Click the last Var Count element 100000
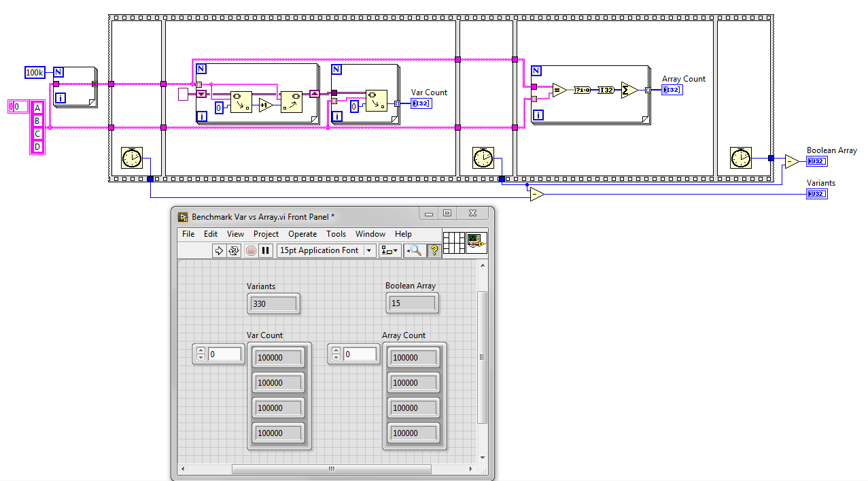Screen dimensions: 868x481 pyautogui.click(x=279, y=433)
